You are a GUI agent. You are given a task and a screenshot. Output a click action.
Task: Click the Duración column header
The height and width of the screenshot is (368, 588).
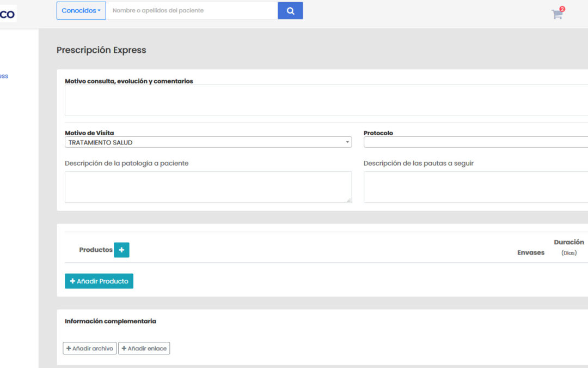click(x=569, y=242)
